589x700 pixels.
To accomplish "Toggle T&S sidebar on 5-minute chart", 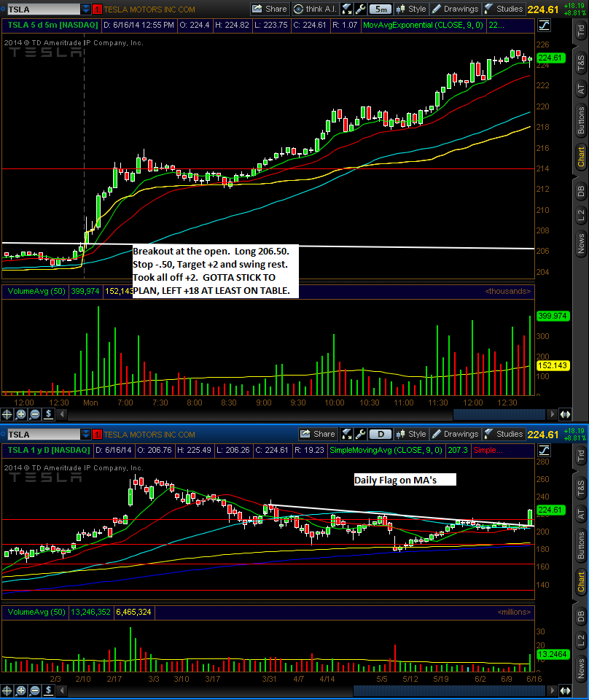I will [x=580, y=63].
